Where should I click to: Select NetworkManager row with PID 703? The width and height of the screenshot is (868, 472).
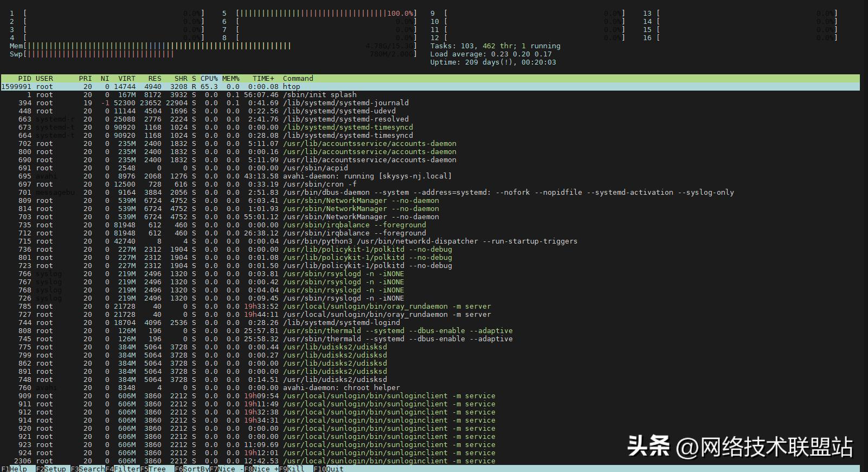click(430, 217)
